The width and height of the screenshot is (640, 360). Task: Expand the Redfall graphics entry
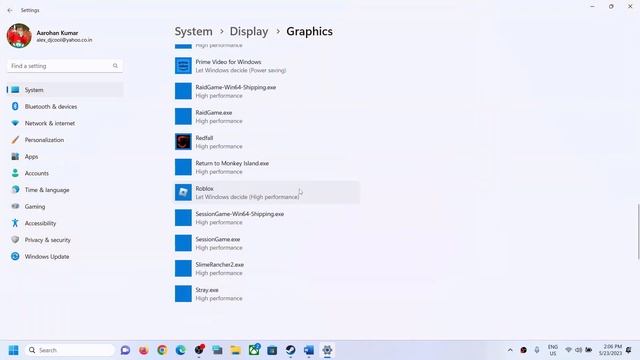coord(267,142)
